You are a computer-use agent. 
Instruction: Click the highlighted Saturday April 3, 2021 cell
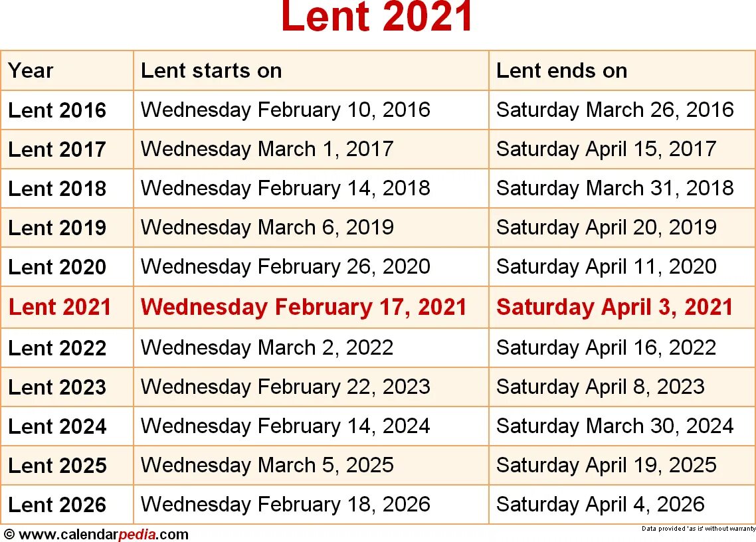[614, 307]
